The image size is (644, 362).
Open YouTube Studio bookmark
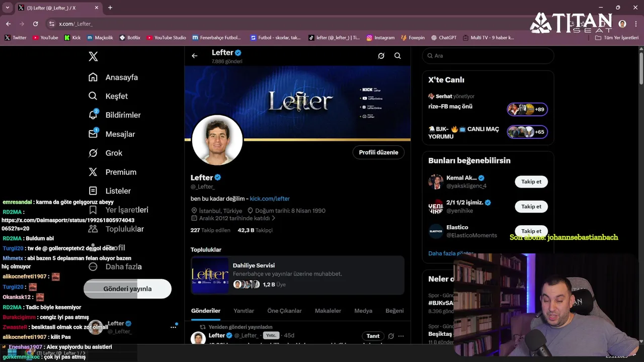tap(166, 38)
